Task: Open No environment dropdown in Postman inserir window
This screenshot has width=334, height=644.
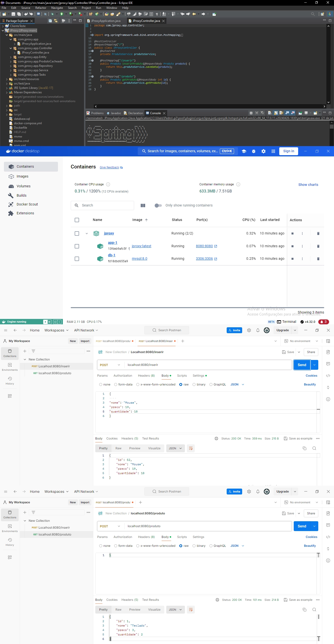Action: tap(302, 341)
